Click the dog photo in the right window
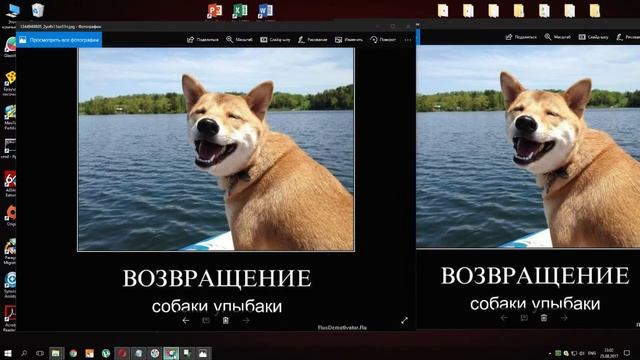 tap(528, 146)
